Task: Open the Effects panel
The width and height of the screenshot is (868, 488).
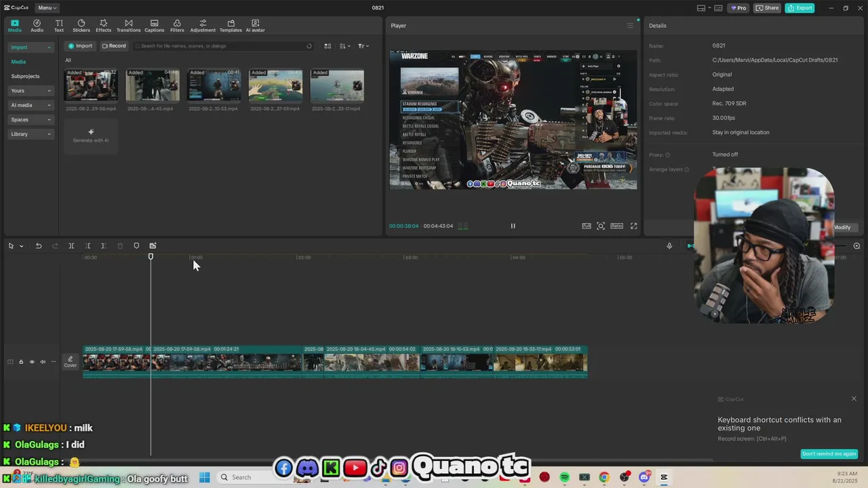Action: click(x=103, y=26)
